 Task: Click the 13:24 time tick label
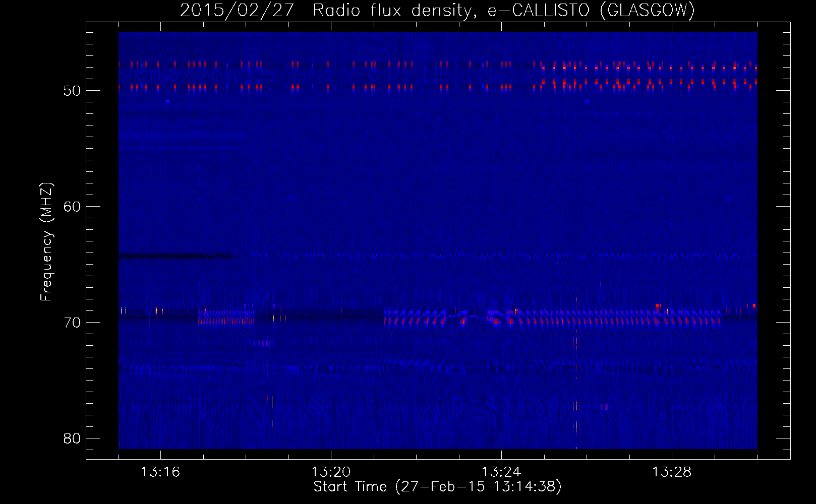tap(501, 472)
